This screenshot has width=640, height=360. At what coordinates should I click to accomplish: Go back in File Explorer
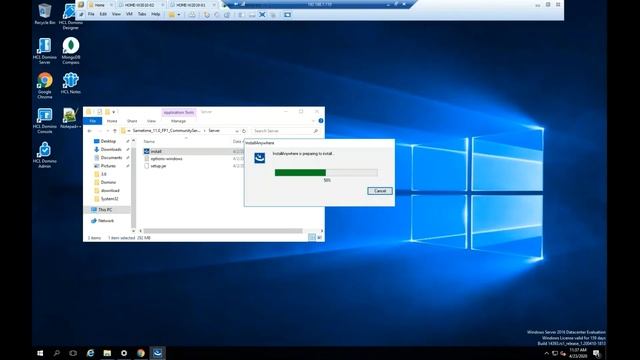(90, 131)
